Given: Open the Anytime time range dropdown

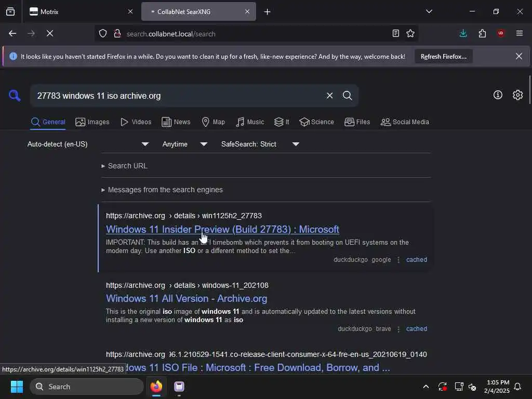Looking at the screenshot, I should (x=185, y=144).
